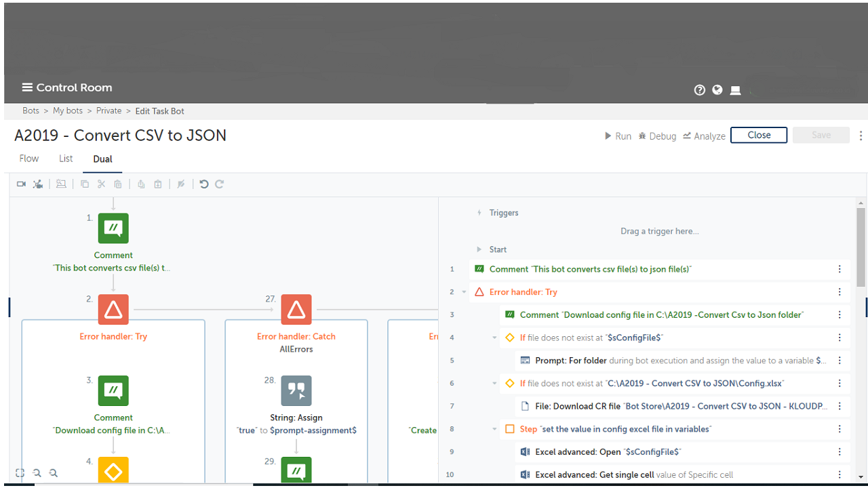Image resolution: width=868 pixels, height=488 pixels.
Task: Open the Control Room hamburger menu
Action: click(x=27, y=87)
